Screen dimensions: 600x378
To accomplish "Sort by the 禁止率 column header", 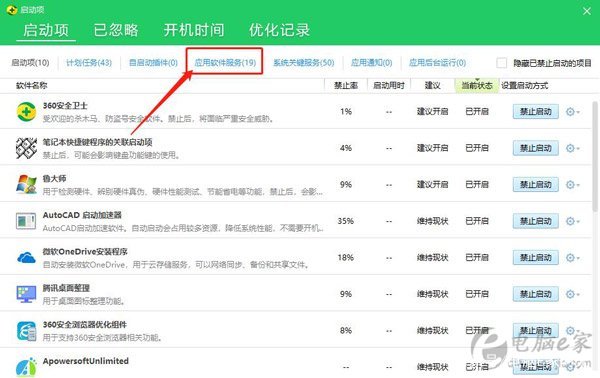I will 346,86.
